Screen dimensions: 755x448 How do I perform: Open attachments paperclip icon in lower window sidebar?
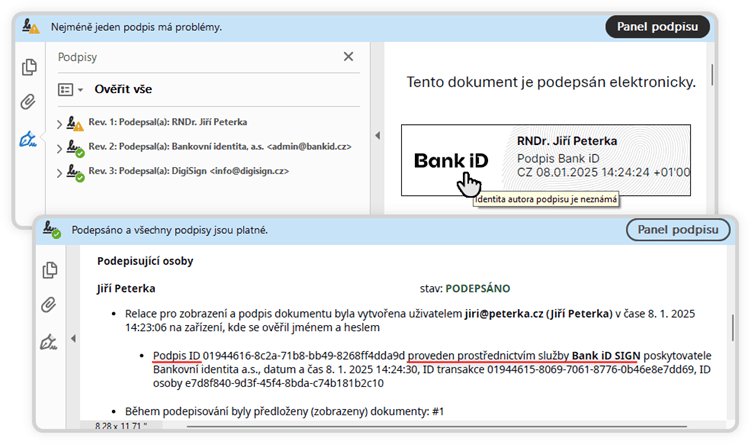pos(49,305)
